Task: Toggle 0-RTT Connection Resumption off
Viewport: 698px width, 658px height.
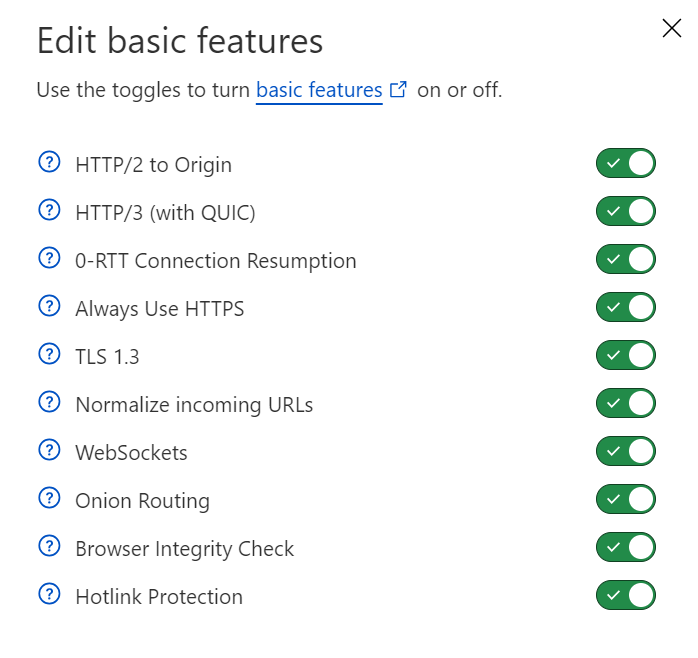Action: (626, 259)
